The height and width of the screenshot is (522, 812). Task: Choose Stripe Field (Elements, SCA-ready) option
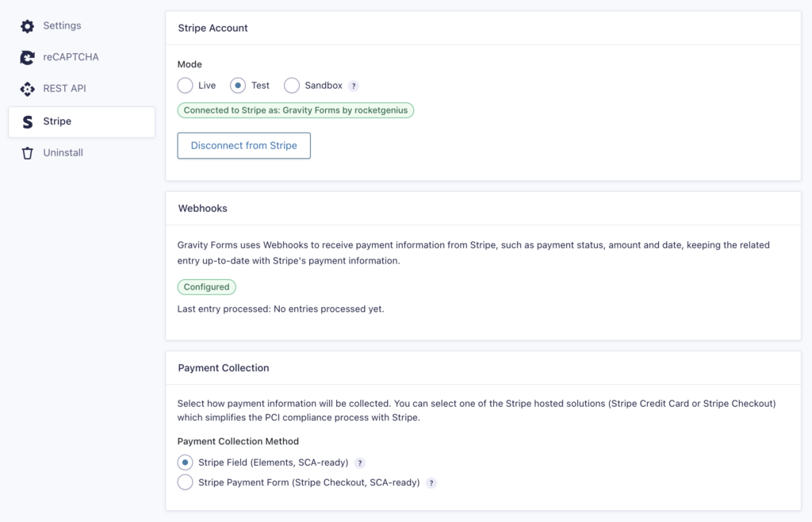coord(185,463)
